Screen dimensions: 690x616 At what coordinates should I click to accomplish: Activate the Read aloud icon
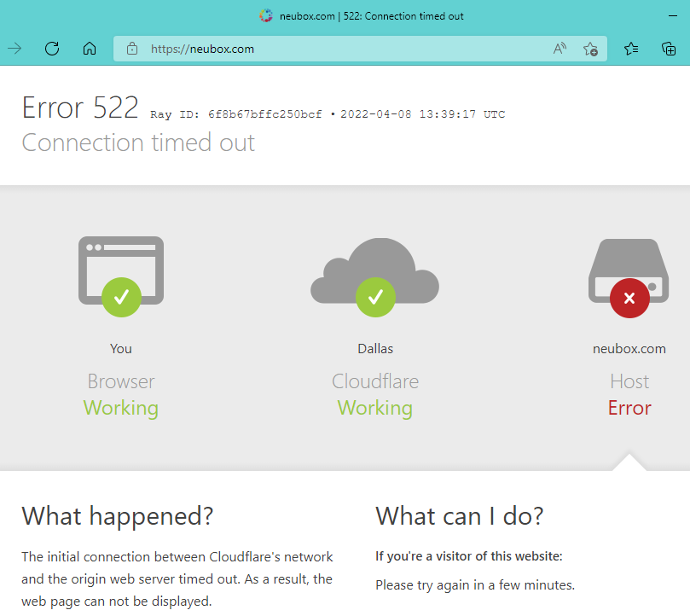pyautogui.click(x=560, y=49)
